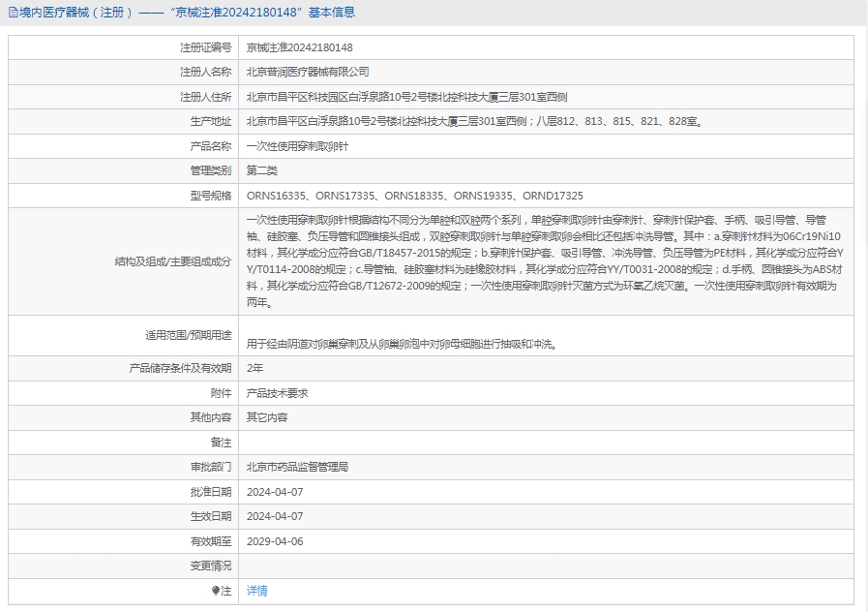Click the 生产地址 production address value

point(475,121)
